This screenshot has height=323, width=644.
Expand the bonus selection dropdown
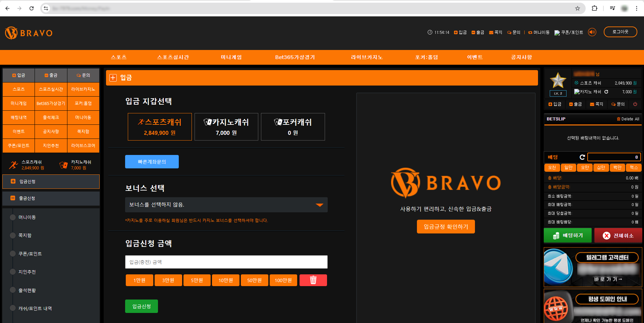coord(226,205)
